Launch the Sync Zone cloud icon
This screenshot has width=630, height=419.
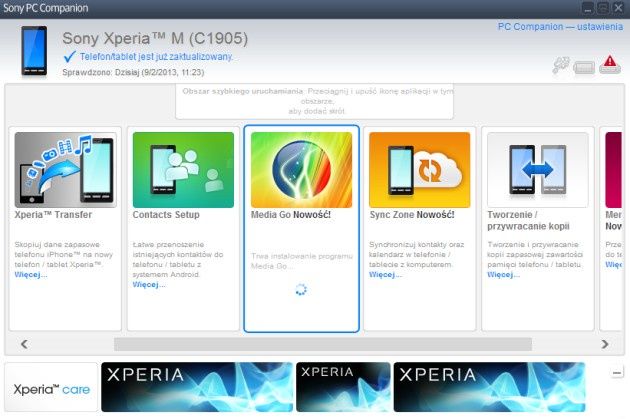tap(419, 170)
